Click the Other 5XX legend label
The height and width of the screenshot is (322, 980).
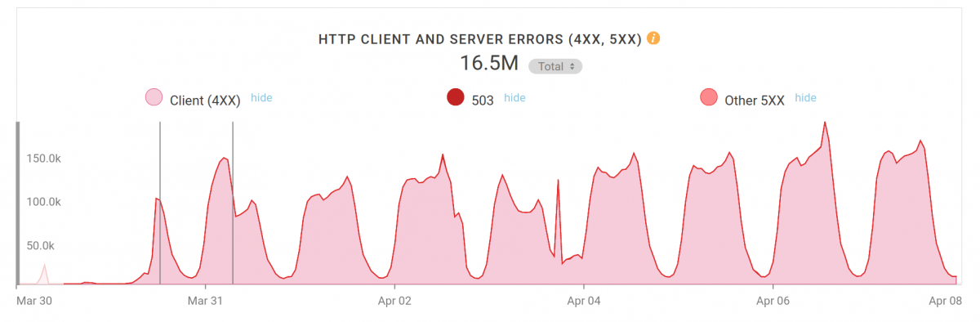[755, 101]
